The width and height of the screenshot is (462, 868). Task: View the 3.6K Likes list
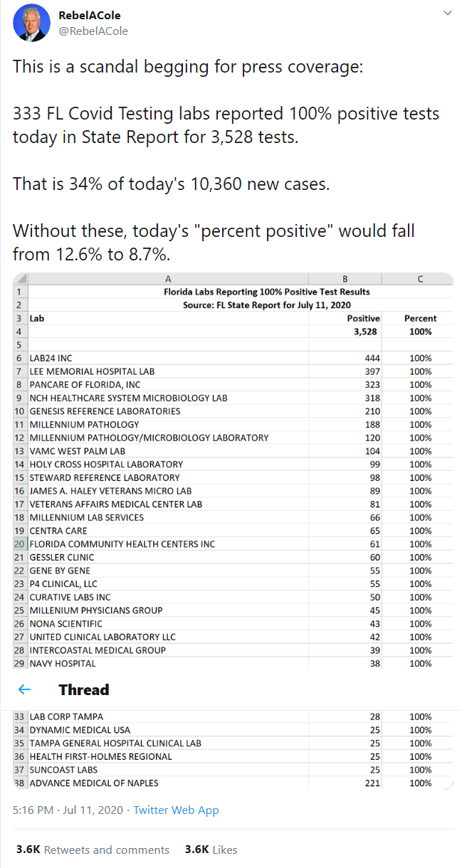click(x=211, y=850)
